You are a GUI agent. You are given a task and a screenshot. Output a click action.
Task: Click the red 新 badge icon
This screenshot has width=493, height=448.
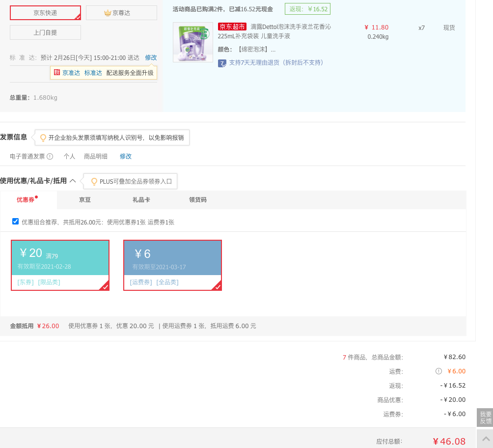tap(56, 73)
